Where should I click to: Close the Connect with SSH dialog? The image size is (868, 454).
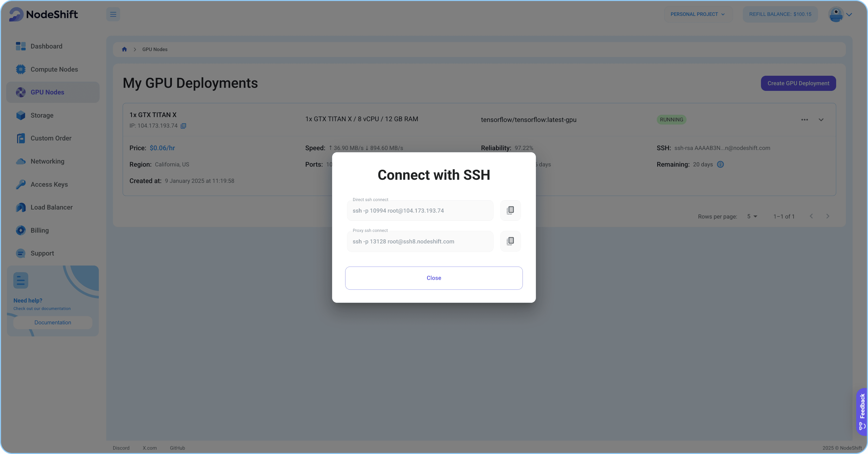coord(434,278)
